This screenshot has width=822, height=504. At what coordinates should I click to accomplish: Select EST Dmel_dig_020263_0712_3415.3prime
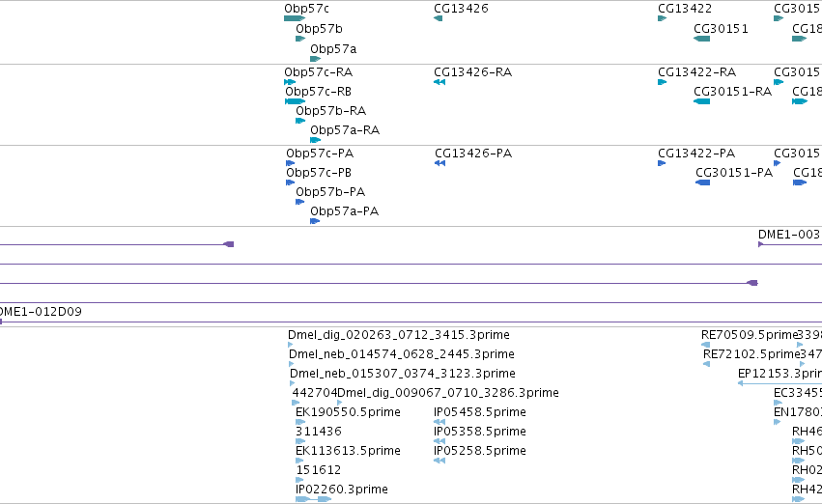click(398, 335)
